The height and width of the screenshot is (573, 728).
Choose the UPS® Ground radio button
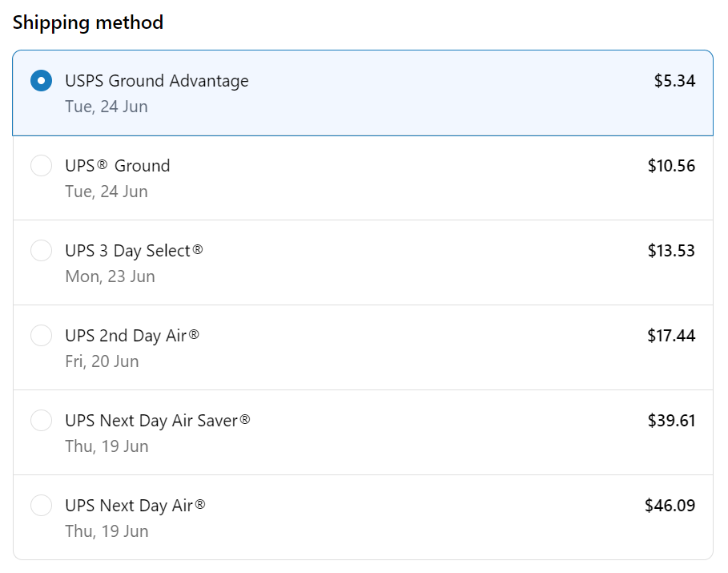pyautogui.click(x=42, y=166)
